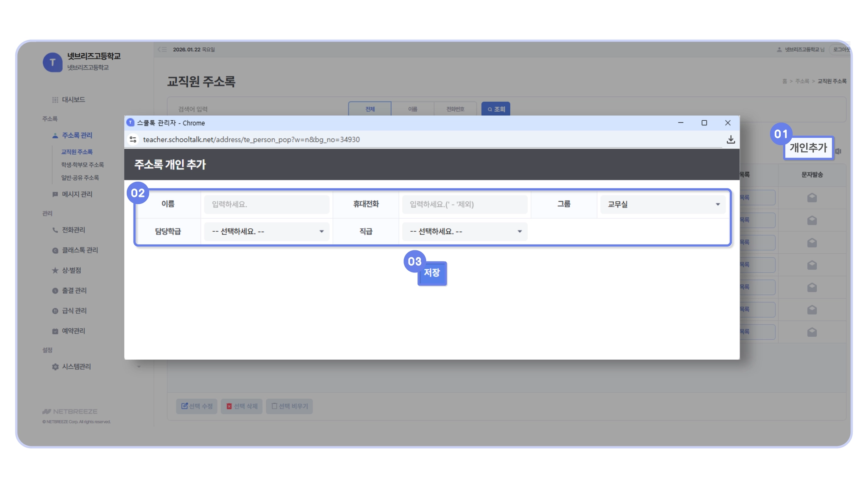Expand the 직급 selection dropdown
This screenshot has width=868, height=488.
pos(465,232)
